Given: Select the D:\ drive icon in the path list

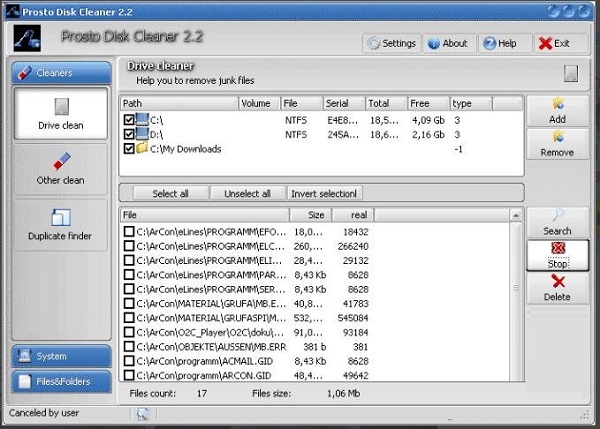Looking at the screenshot, I should (x=142, y=134).
